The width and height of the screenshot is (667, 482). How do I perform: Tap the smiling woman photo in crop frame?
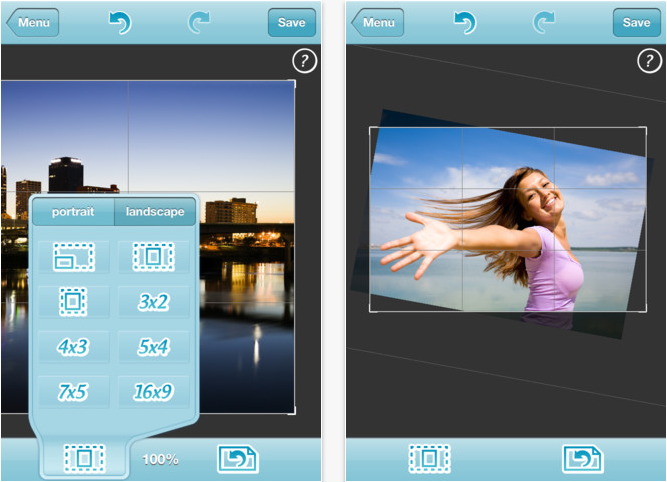[x=508, y=219]
